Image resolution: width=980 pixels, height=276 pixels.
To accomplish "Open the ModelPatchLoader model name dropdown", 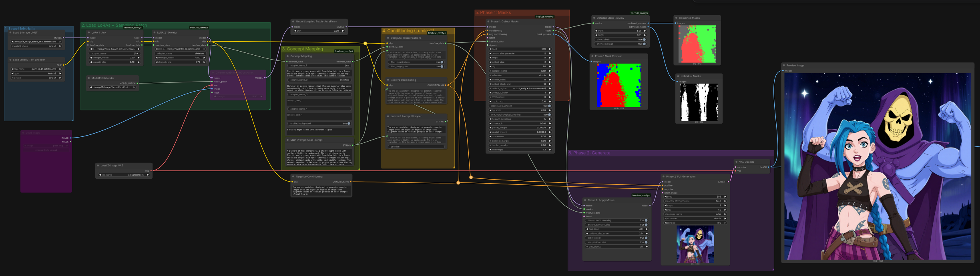I will pyautogui.click(x=113, y=87).
